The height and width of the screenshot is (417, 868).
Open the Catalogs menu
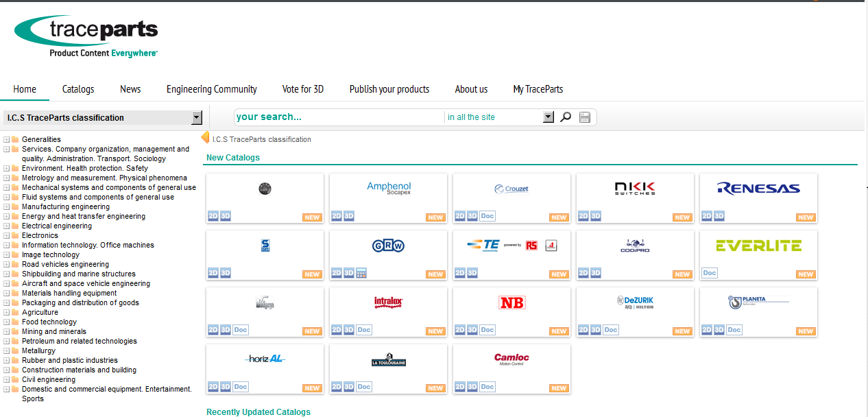tap(78, 89)
